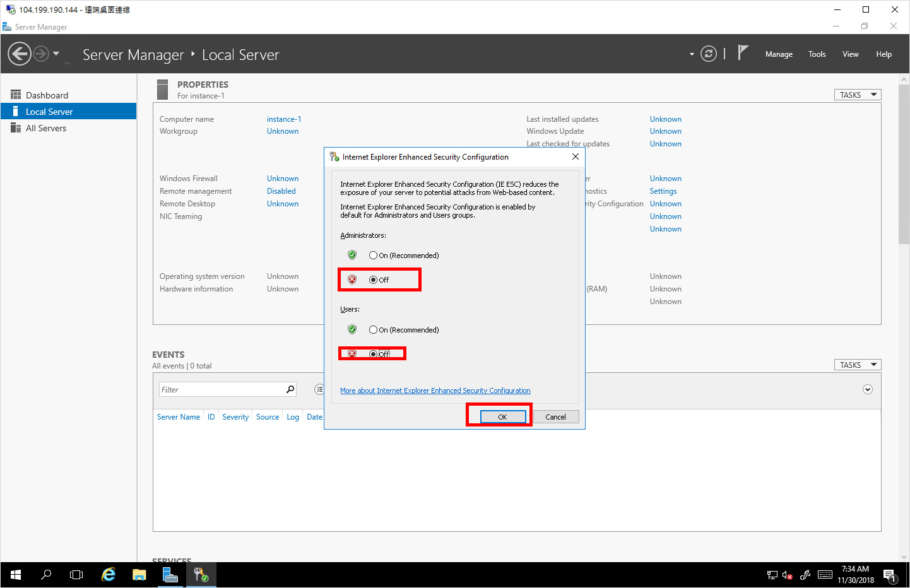Image resolution: width=910 pixels, height=588 pixels.
Task: Select Administrators Off radio button
Action: pyautogui.click(x=373, y=279)
